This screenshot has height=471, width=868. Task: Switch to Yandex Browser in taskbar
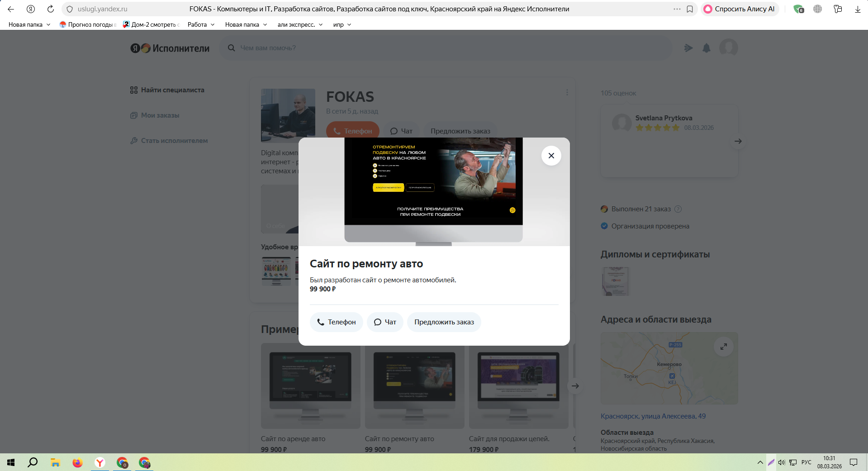(x=100, y=462)
